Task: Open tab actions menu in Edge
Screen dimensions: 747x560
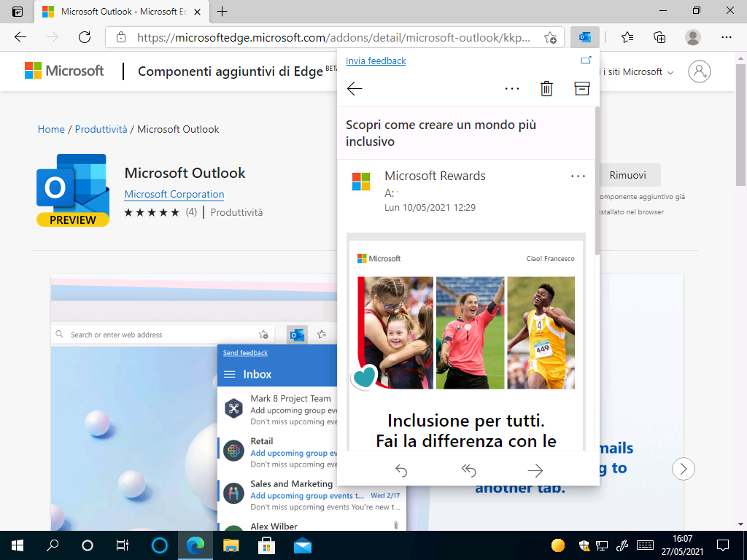Action: (18, 12)
